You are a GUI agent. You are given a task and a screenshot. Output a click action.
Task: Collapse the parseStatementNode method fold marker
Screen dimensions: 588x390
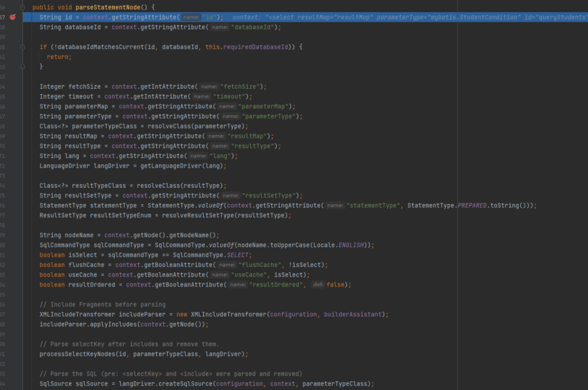click(23, 8)
